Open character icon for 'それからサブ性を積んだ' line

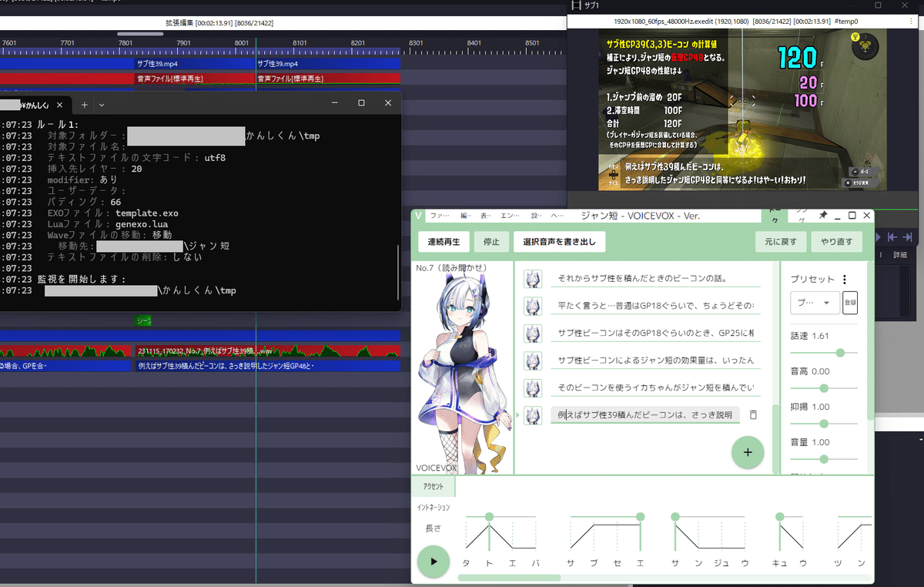click(532, 279)
